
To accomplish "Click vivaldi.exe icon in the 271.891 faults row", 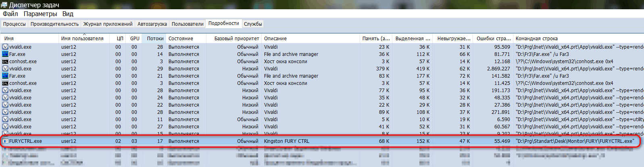I will click(5, 112).
